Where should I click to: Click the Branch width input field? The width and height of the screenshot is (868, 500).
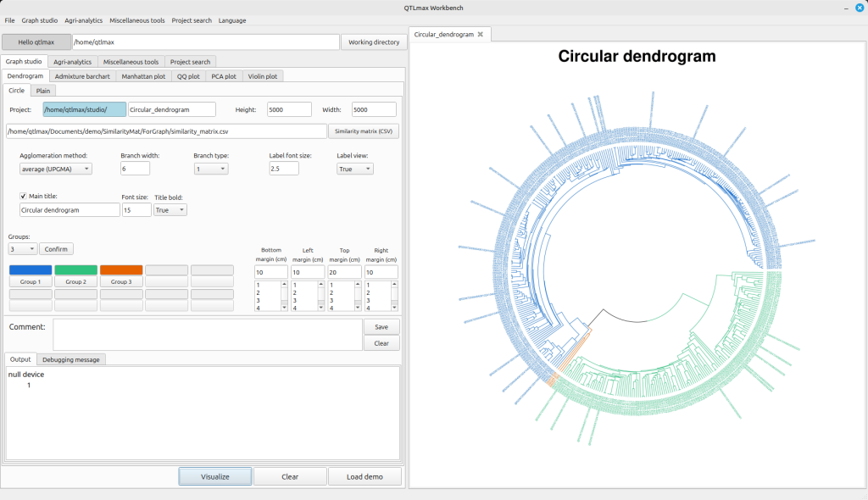[136, 169]
